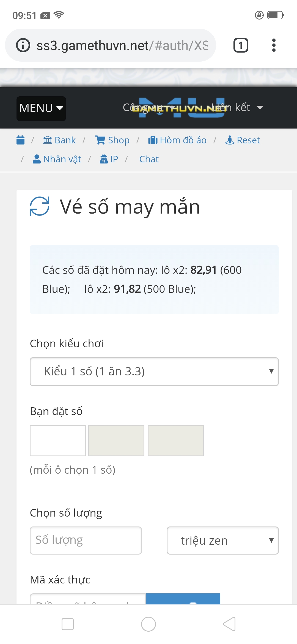Screen dimensions: 297x644
Task: Click the Số lượng quantity field
Action: tap(86, 541)
